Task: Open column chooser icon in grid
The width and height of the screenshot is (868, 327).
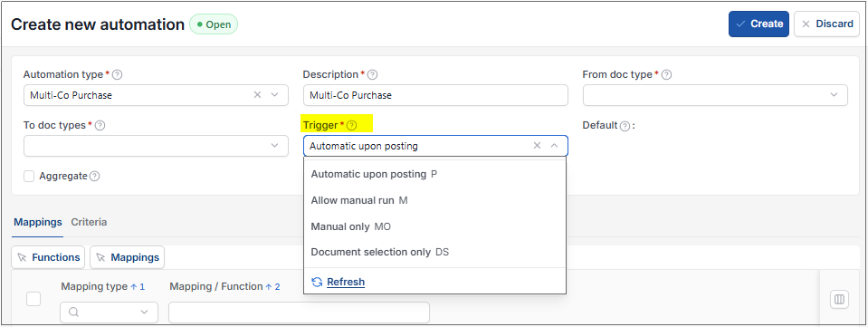Action: point(839,300)
